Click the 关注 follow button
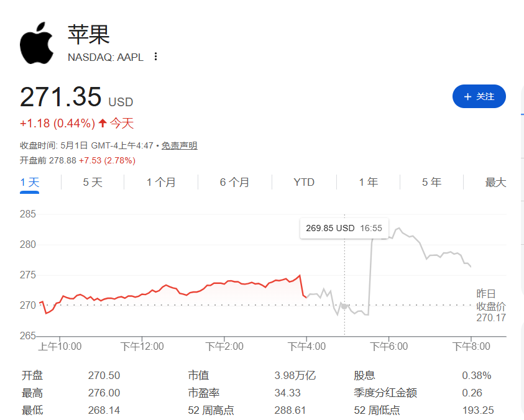 (x=479, y=96)
